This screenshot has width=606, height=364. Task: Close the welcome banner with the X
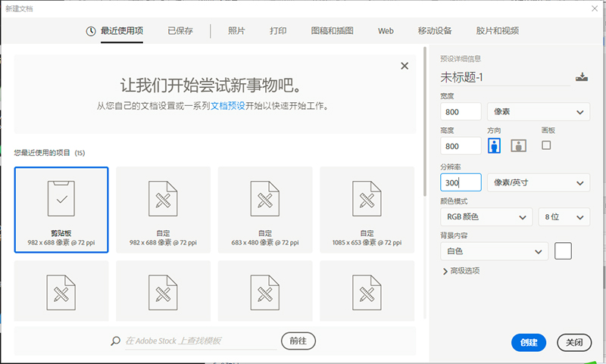point(405,66)
